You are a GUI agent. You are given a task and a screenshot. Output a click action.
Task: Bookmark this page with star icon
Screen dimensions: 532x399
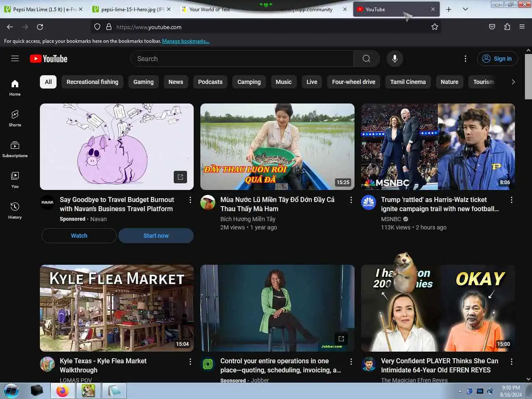click(435, 27)
